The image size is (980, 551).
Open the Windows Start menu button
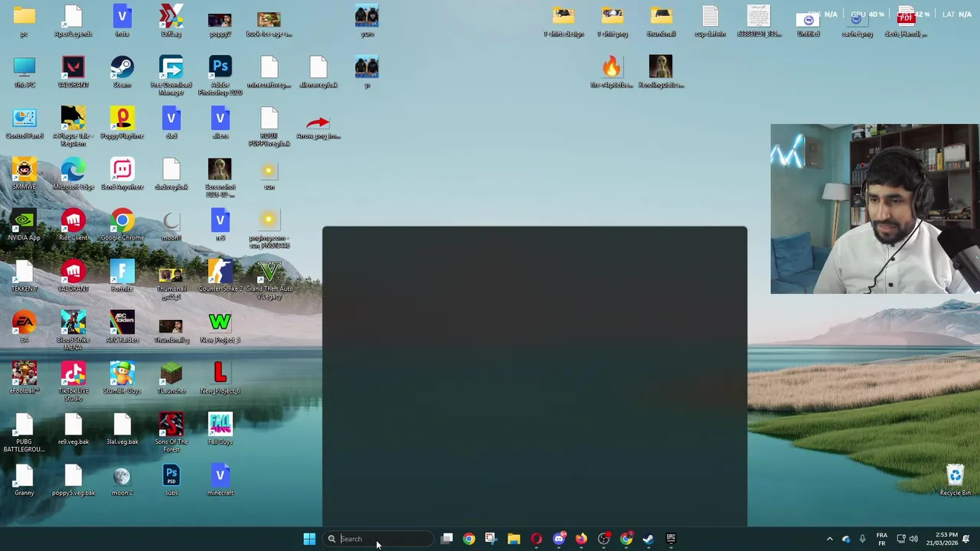pyautogui.click(x=309, y=539)
